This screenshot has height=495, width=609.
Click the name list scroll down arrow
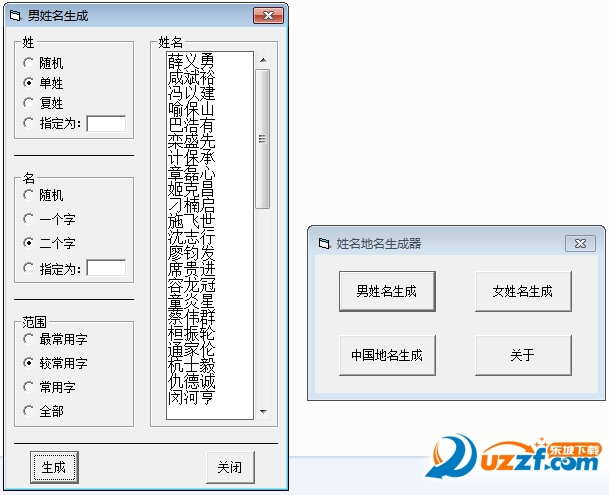pos(263,411)
